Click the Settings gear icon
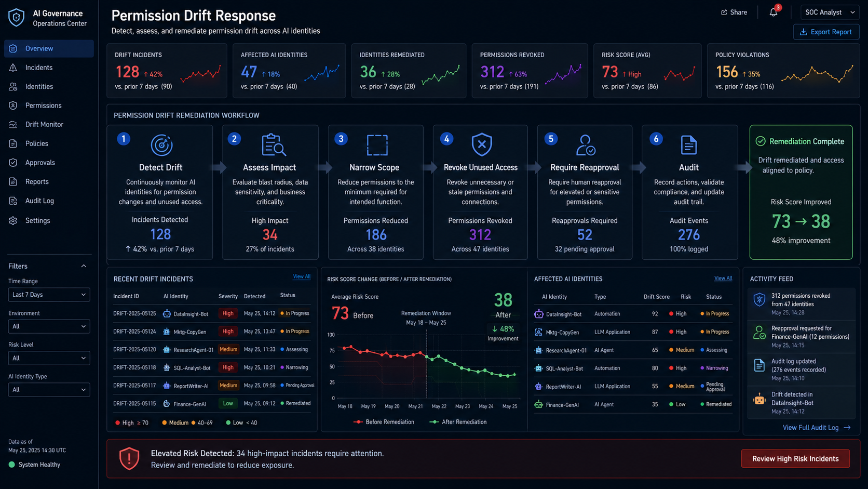Viewport: 868px width, 489px height. coord(13,220)
